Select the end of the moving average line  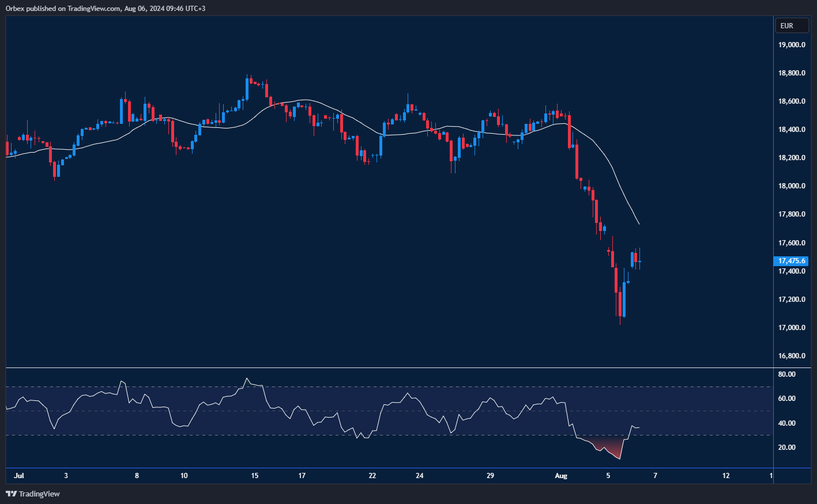[638, 223]
